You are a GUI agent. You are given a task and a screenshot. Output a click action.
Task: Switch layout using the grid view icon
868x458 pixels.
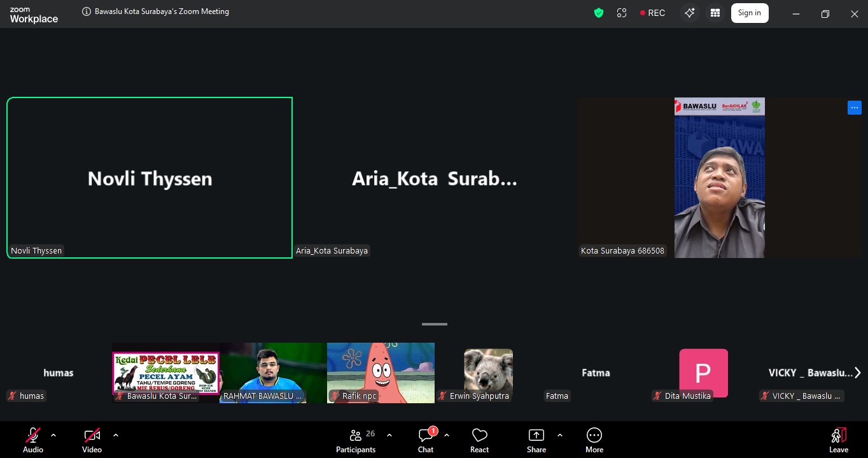click(715, 13)
